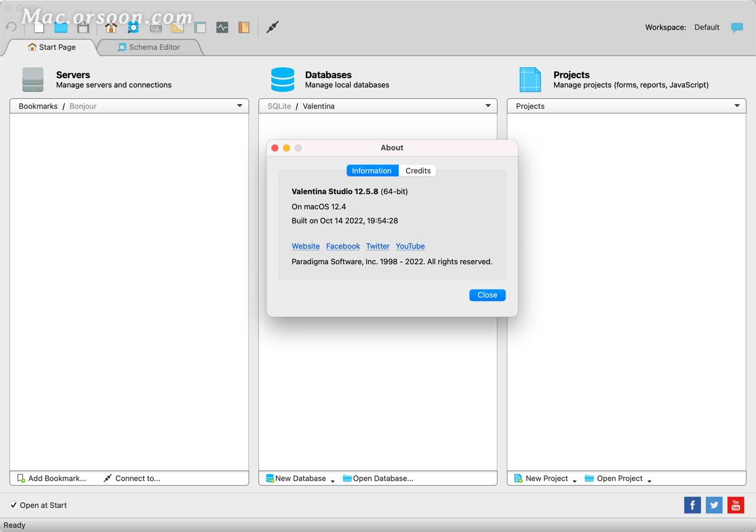This screenshot has width=756, height=532.
Task: Click the floppy disk save toolbar icon
Action: point(83,27)
